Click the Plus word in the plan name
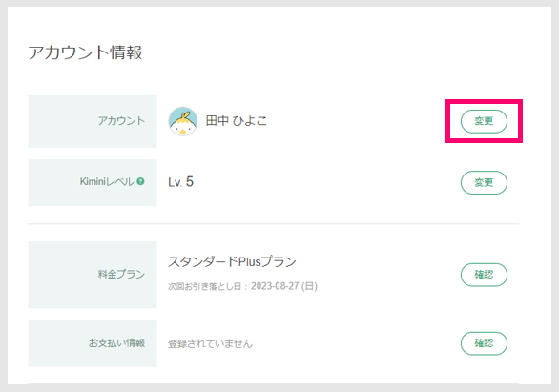The width and height of the screenshot is (559, 392). tap(250, 262)
